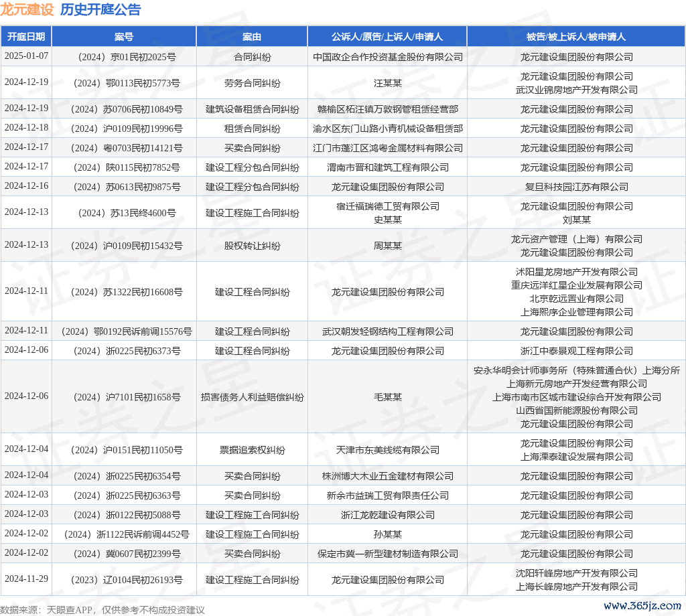Click defendant 安永华明会计师事务所 上海分所
686x616 pixels.
[x=577, y=370]
